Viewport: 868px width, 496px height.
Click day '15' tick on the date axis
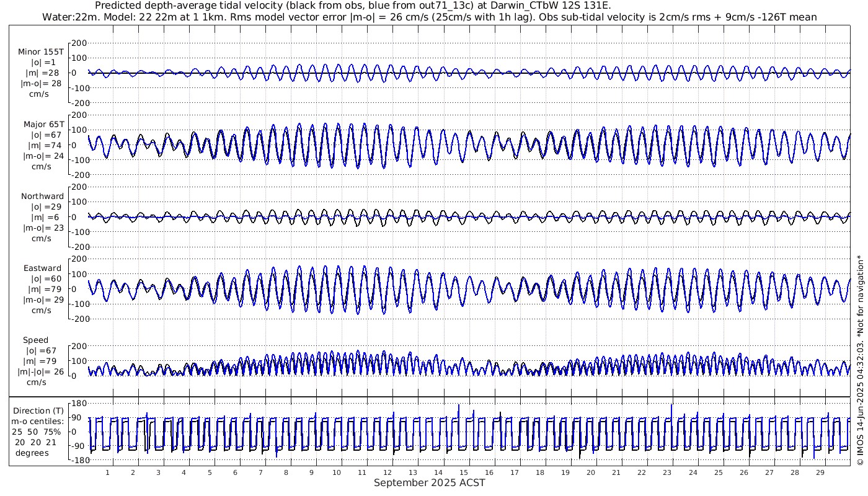pos(464,472)
